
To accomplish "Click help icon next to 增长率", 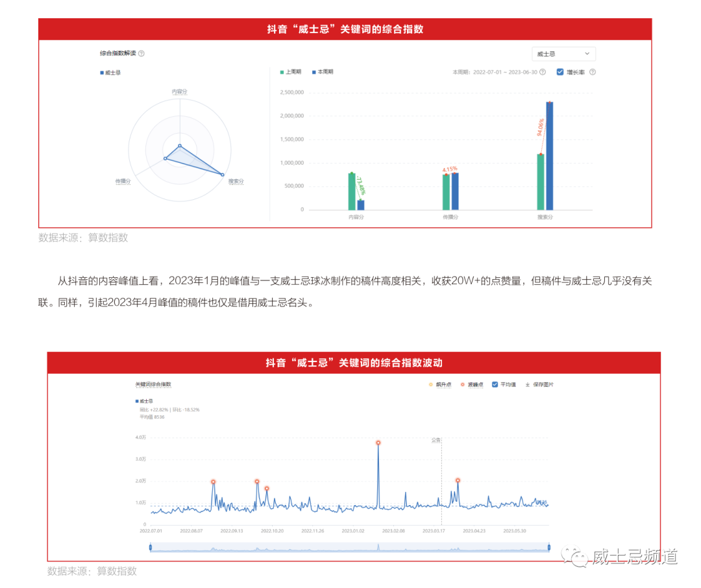I will (x=593, y=72).
